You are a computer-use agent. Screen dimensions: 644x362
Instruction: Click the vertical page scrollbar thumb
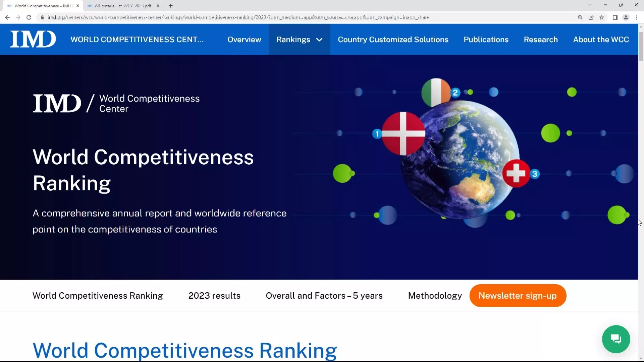(641, 47)
